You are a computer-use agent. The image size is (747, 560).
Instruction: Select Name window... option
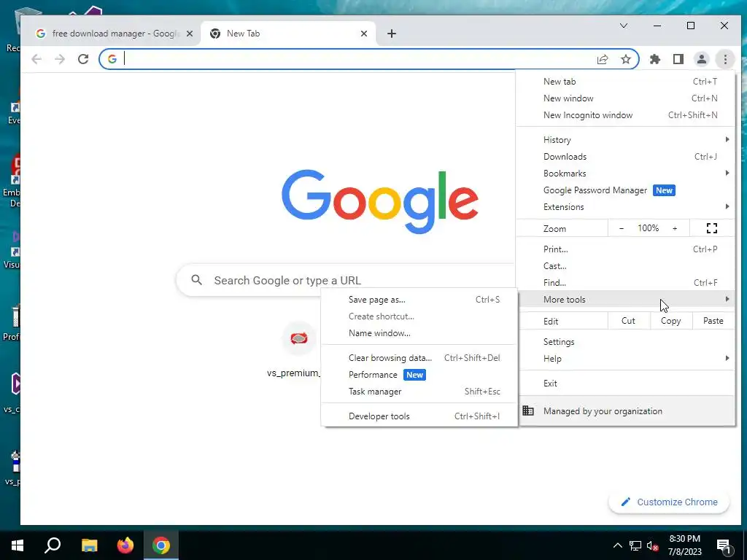[x=419, y=332]
